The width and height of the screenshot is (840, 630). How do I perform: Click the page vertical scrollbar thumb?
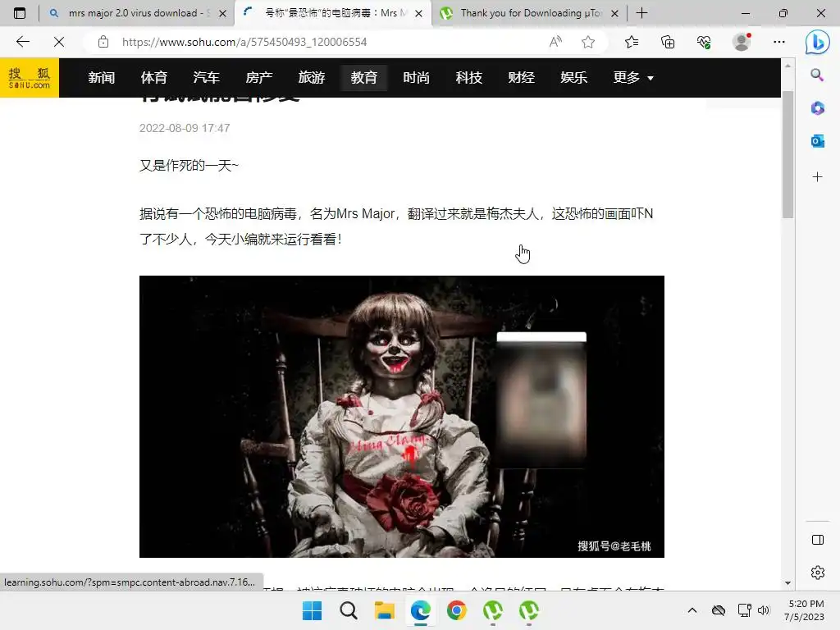click(787, 154)
